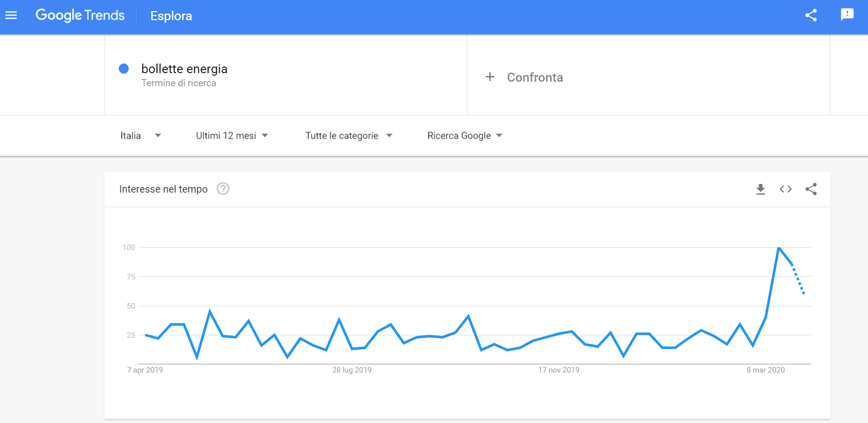
Task: Edit the bollette energia search term
Action: click(184, 69)
